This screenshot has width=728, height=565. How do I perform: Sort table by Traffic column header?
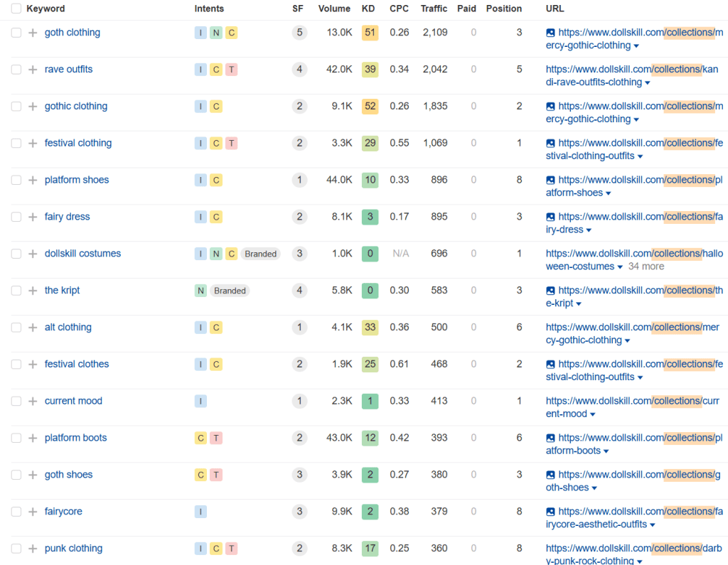pos(434,9)
